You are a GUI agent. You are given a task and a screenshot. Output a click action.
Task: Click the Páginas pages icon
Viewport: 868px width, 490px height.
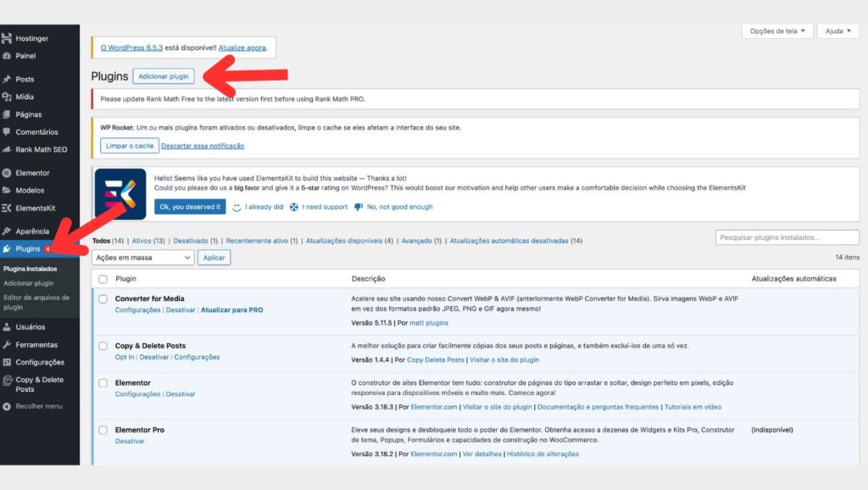pyautogui.click(x=7, y=114)
